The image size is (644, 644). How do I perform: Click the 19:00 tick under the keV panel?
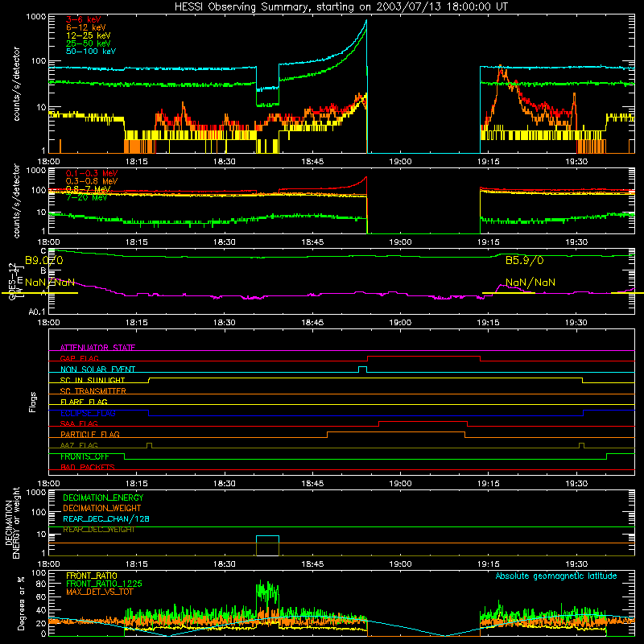400,162
